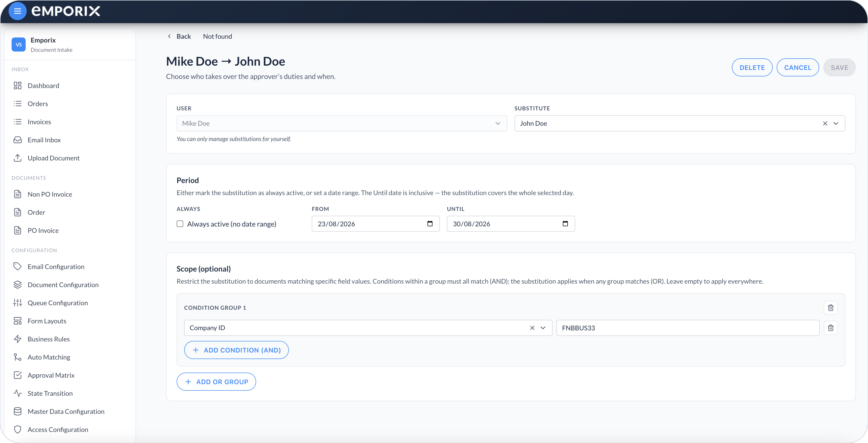Open the From date calendar picker
This screenshot has width=868, height=443.
pyautogui.click(x=430, y=224)
